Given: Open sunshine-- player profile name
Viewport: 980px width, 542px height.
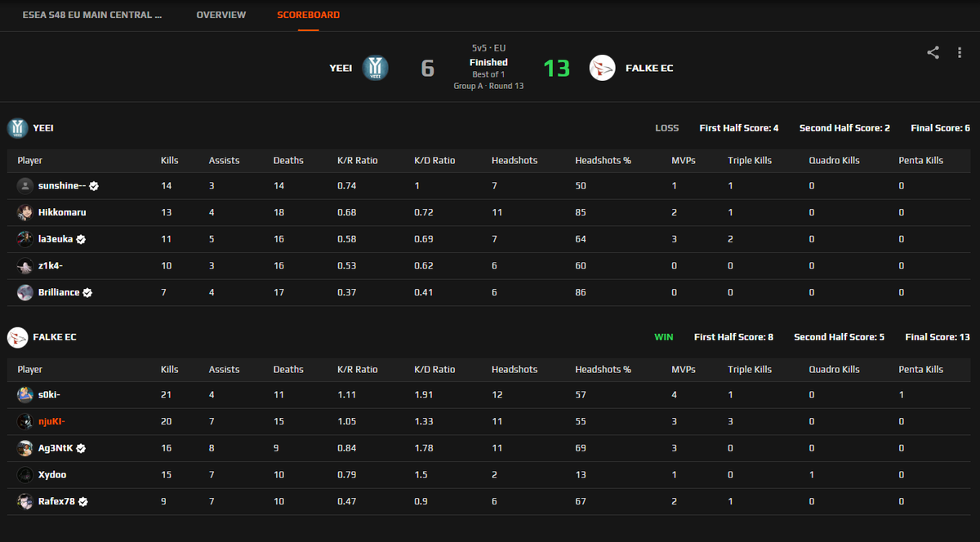Looking at the screenshot, I should click(62, 186).
